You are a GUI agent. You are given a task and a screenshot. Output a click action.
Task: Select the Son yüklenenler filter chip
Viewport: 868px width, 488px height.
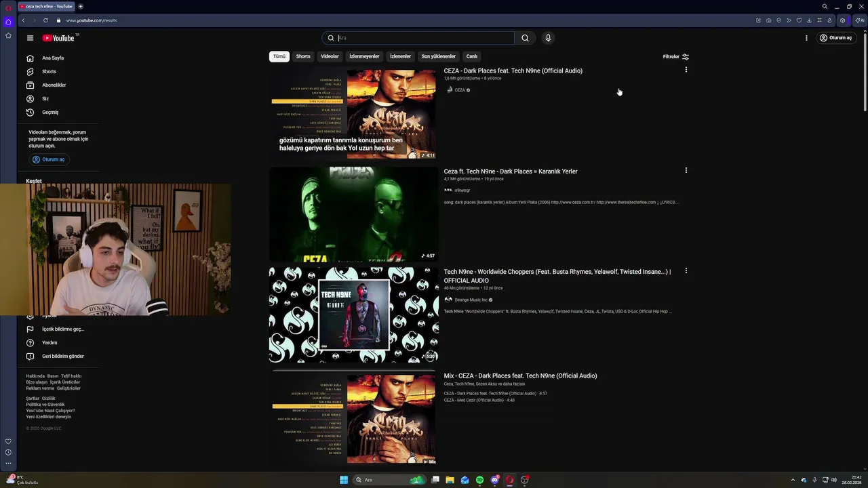point(438,56)
